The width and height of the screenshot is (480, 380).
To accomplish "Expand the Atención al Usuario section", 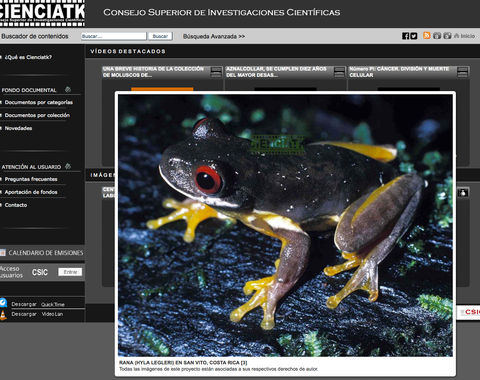I will (x=68, y=166).
